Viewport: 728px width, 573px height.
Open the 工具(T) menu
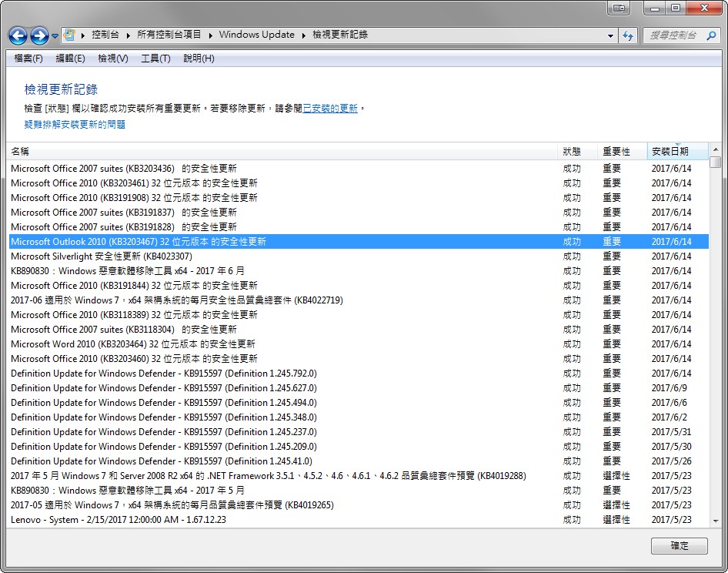coord(155,59)
